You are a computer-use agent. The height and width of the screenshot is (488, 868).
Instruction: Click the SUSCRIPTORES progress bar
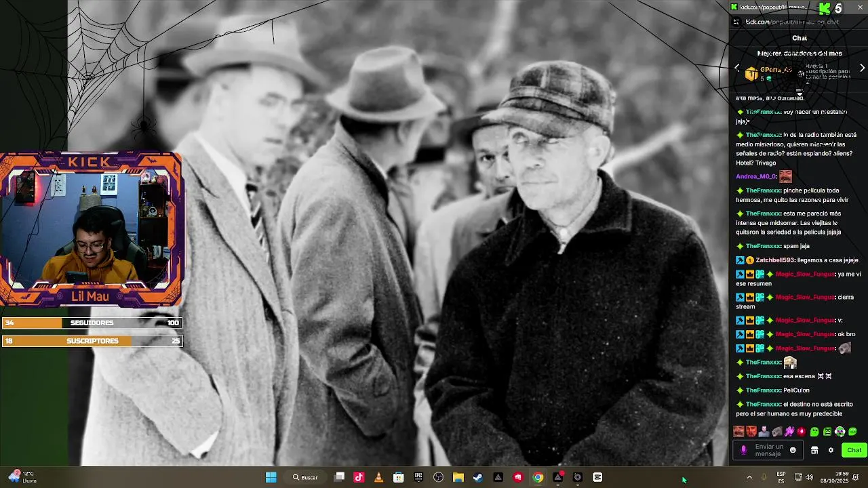click(x=92, y=341)
